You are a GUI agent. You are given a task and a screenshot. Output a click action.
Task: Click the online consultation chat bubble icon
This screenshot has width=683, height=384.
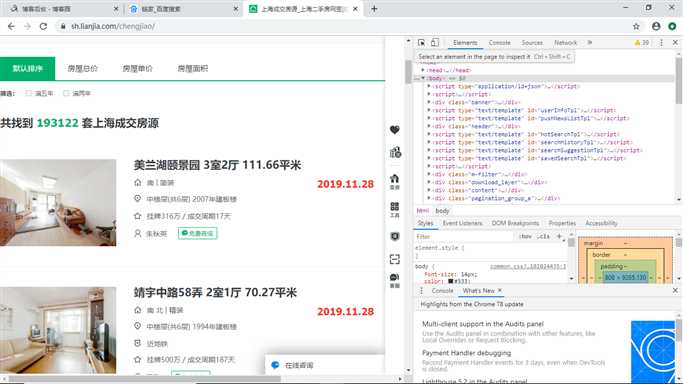275,365
